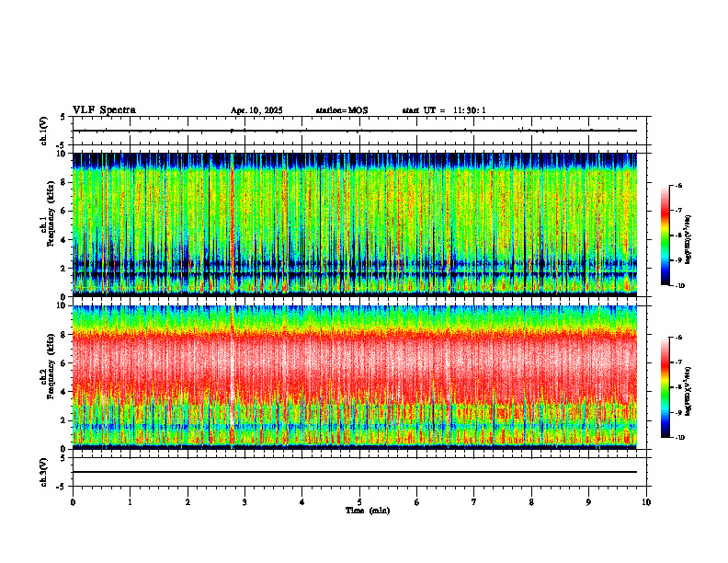Click the "-10" label on ch.1 color bar
The image size is (728, 563).
(x=679, y=286)
